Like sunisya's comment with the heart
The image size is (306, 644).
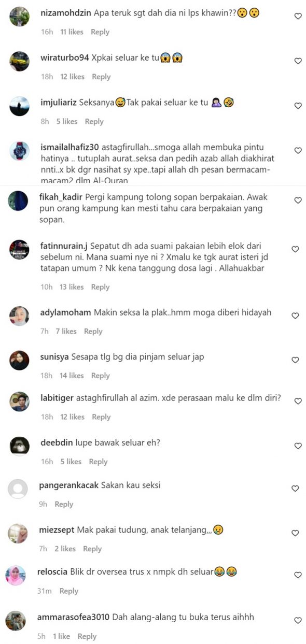pos(295,360)
